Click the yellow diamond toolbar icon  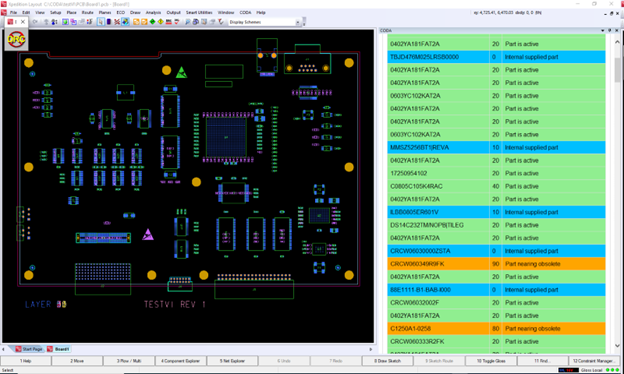[161, 22]
